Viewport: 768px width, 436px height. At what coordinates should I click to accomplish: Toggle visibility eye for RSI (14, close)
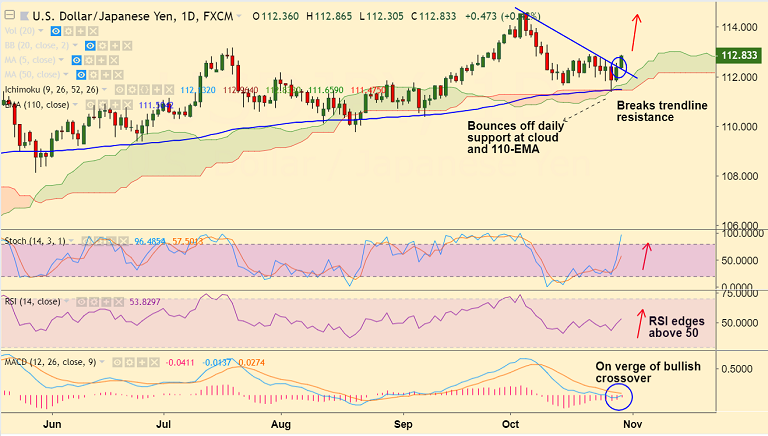pos(82,302)
